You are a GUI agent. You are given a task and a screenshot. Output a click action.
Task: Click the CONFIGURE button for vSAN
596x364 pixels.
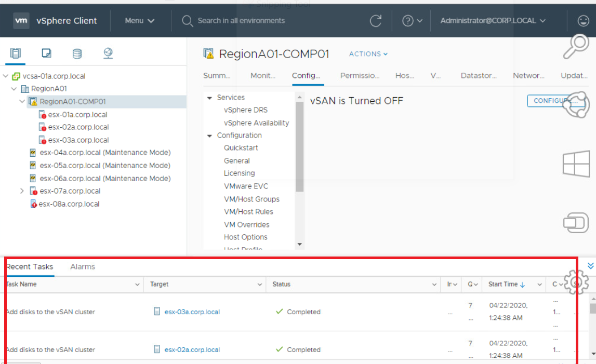555,101
